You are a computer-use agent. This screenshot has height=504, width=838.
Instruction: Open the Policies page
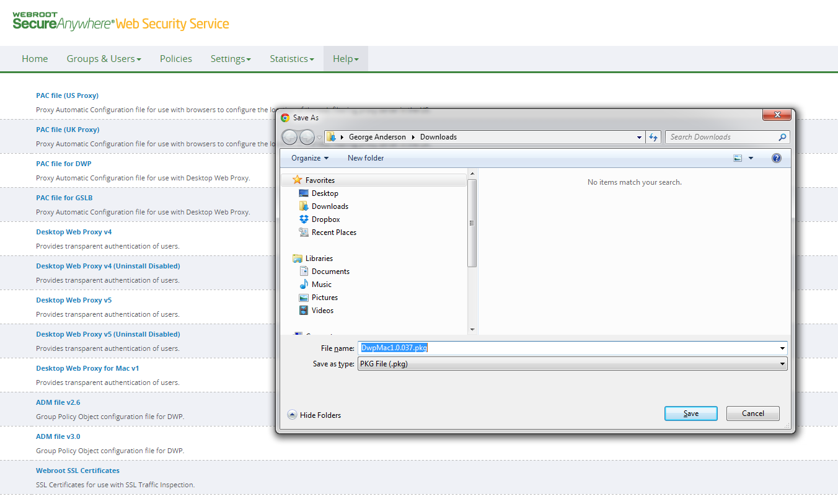(176, 59)
